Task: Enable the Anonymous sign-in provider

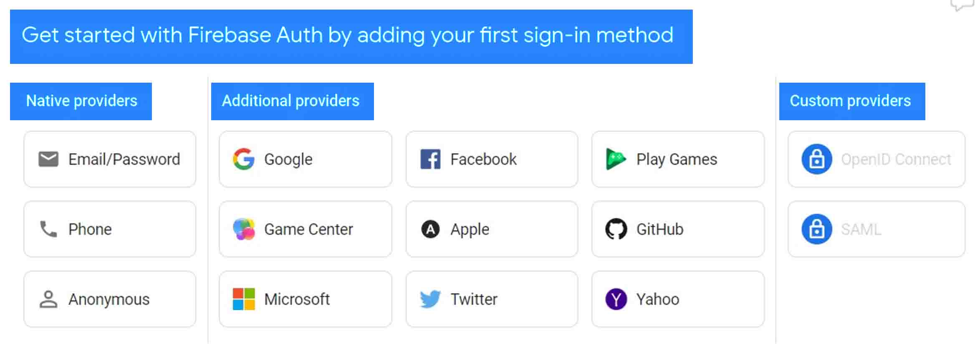Action: point(109,299)
